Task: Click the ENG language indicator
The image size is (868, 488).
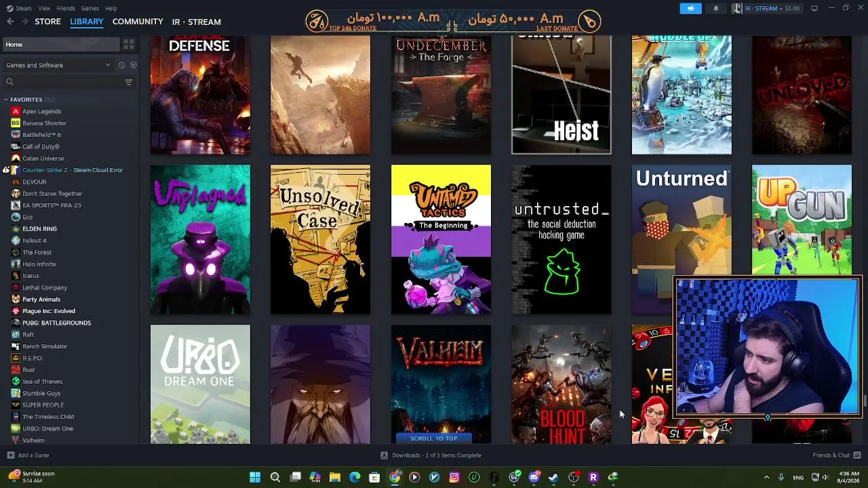Action: [x=799, y=477]
